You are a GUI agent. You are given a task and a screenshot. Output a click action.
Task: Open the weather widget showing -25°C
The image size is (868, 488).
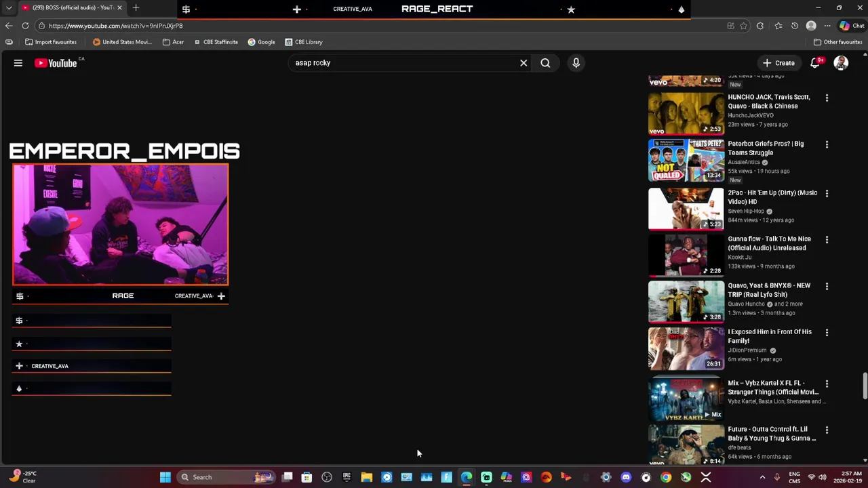point(22,477)
